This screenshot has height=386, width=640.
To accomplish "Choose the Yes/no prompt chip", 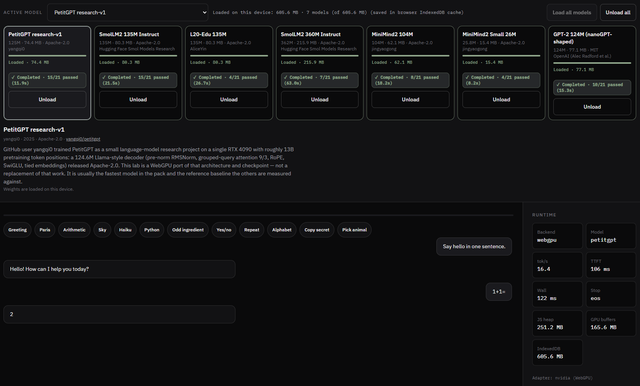I will click(x=224, y=230).
